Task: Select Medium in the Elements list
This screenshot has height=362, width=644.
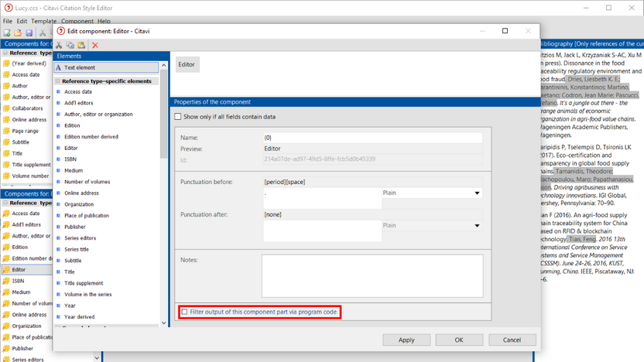Action: coord(74,170)
